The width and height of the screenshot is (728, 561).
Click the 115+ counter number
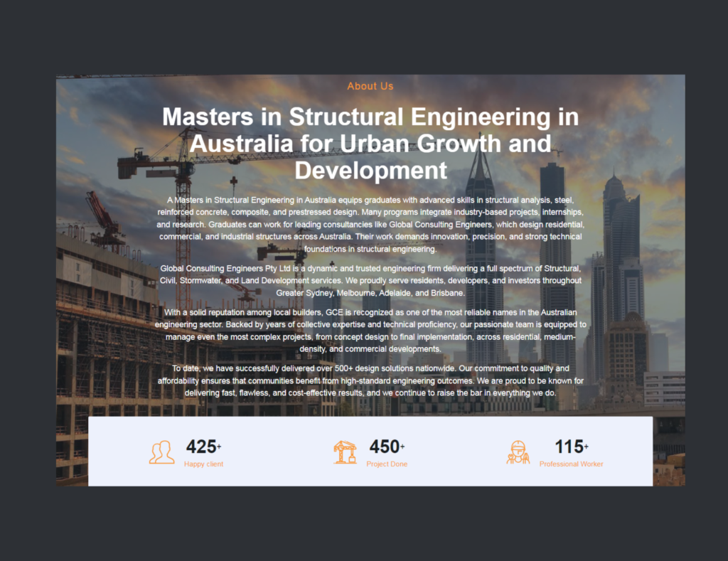571,447
